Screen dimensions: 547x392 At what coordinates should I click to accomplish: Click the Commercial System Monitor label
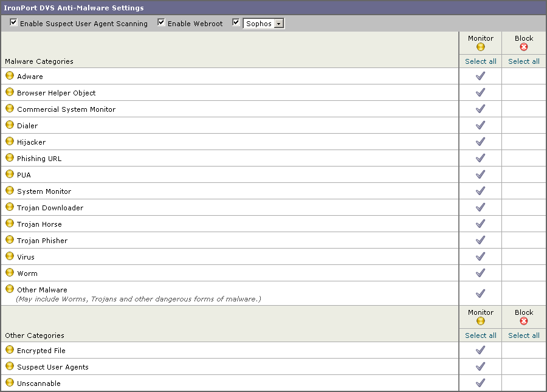coord(66,109)
